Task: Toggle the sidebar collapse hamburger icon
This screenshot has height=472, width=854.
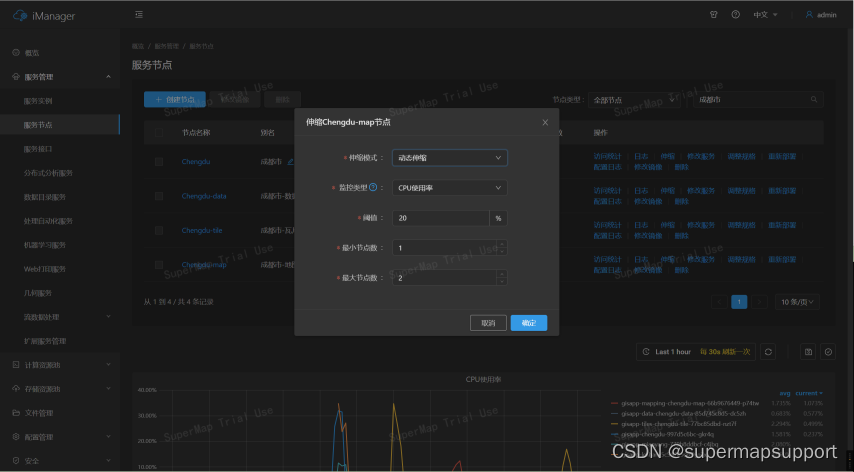Action: 138,15
